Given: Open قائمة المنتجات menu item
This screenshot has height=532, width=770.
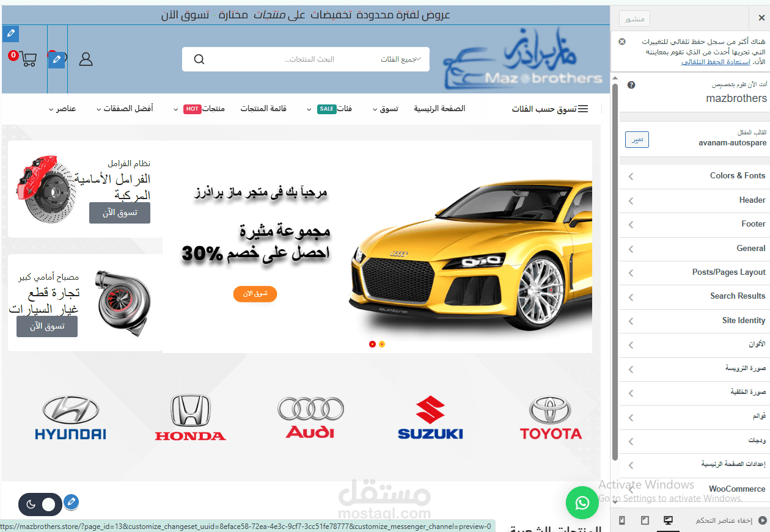Looking at the screenshot, I should coord(263,109).
